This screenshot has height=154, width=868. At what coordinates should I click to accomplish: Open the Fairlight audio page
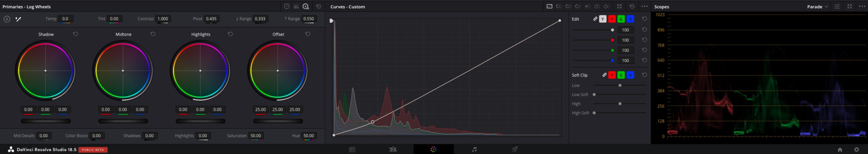pos(474,149)
